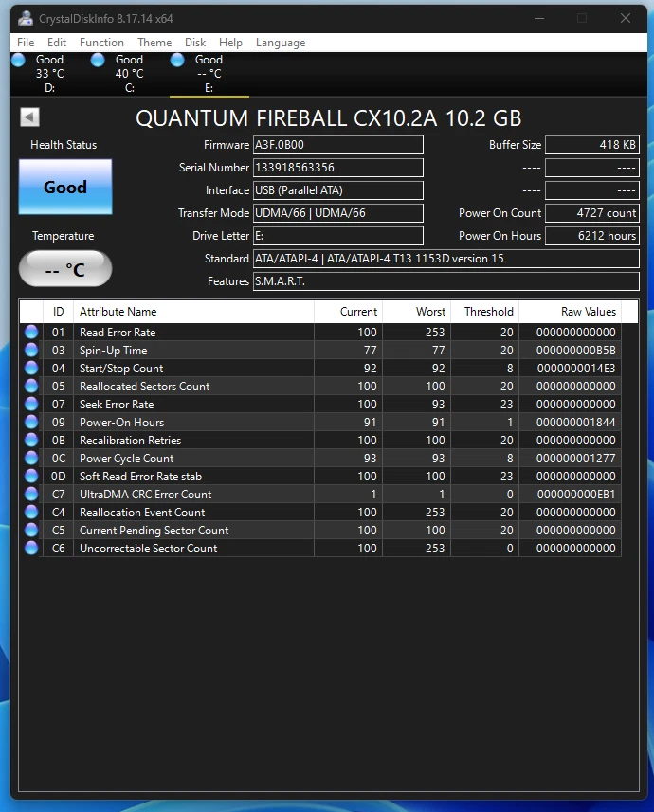
Task: Click raw value 0000000014E3
Action: 575,369
